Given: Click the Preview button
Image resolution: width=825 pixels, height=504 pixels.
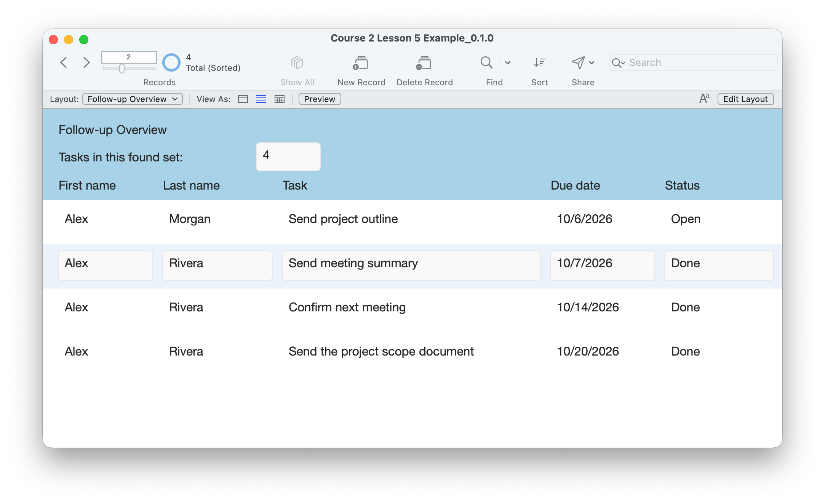Looking at the screenshot, I should click(x=320, y=99).
